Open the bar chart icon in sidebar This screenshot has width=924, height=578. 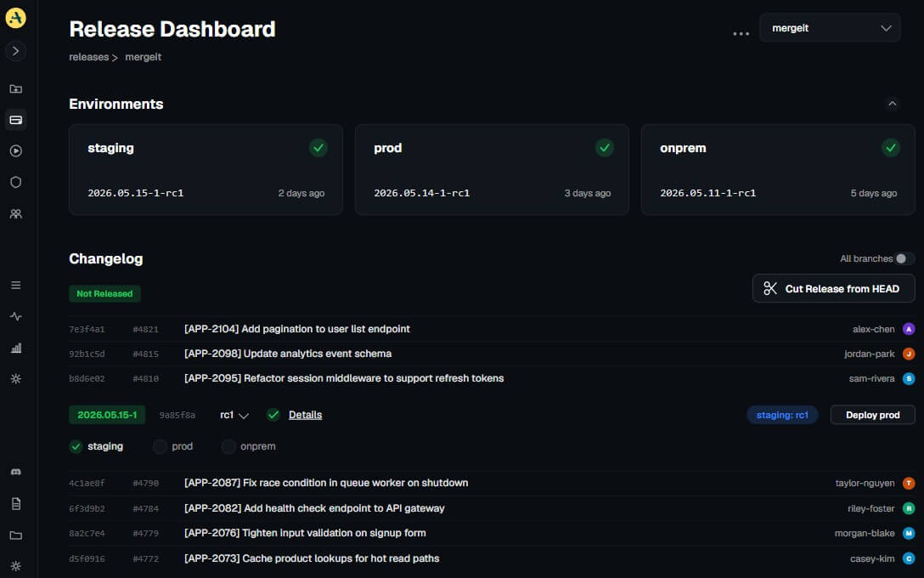point(16,348)
